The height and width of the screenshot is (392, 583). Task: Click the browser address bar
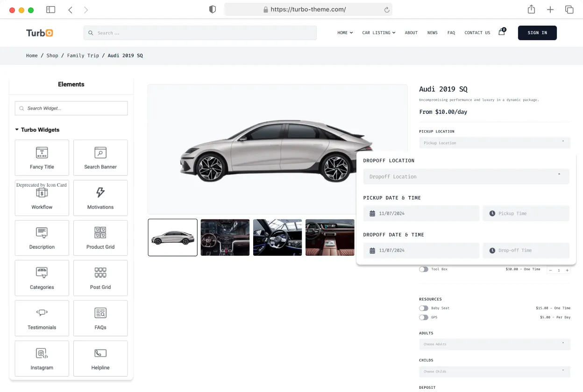tap(308, 9)
